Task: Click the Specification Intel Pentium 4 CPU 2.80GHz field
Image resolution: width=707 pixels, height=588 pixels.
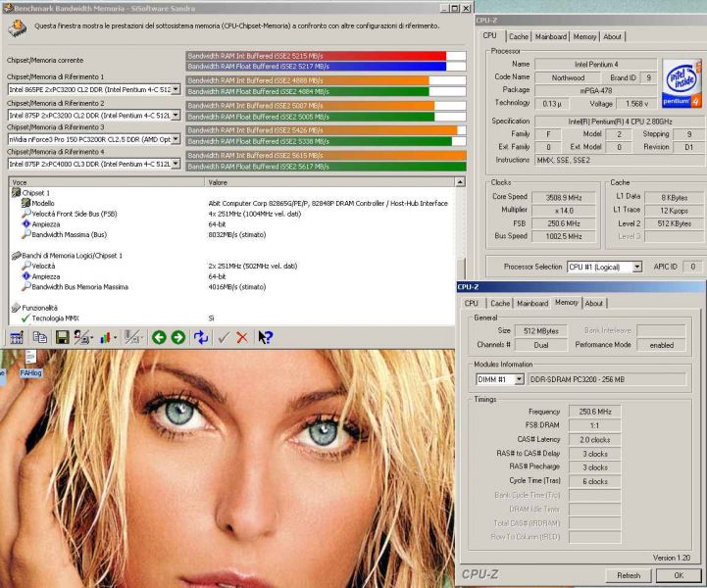Action: 620,122
